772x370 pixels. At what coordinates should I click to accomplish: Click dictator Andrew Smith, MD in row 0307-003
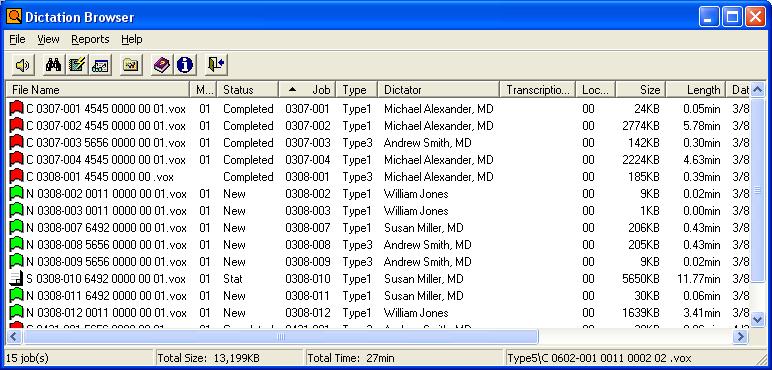pos(427,143)
